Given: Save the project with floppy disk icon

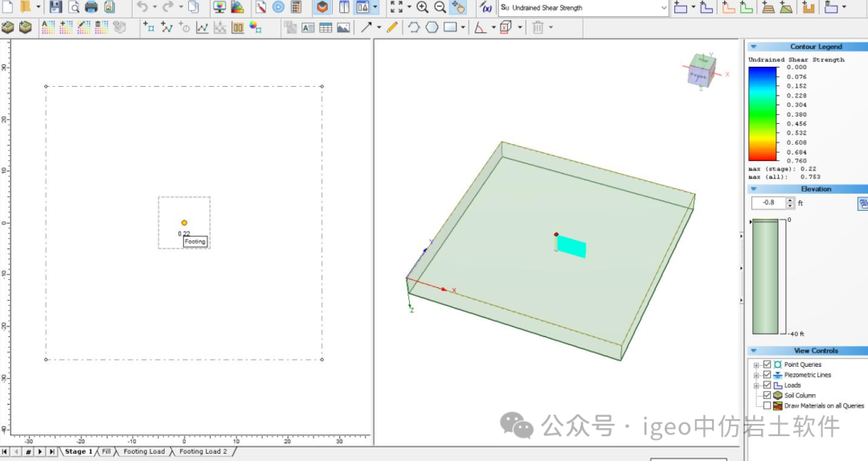Looking at the screenshot, I should pos(56,7).
